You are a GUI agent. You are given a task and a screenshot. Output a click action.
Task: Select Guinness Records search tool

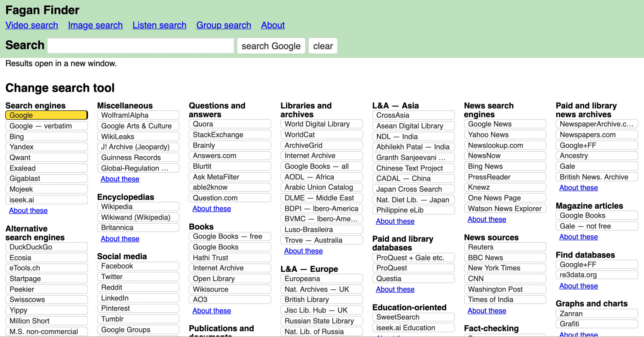click(x=138, y=158)
